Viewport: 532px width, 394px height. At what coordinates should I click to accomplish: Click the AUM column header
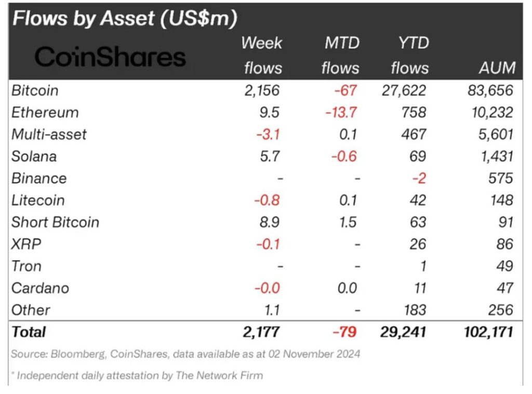tap(498, 67)
